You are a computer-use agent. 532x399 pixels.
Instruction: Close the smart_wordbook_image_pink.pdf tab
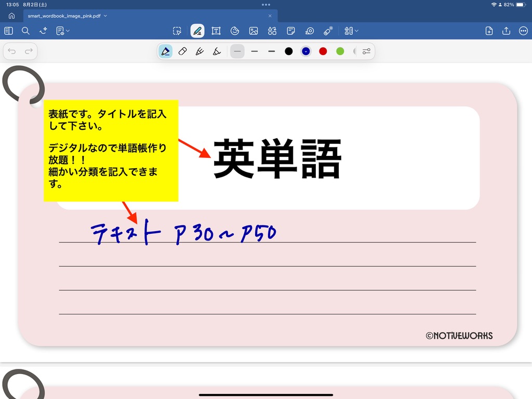coord(270,16)
